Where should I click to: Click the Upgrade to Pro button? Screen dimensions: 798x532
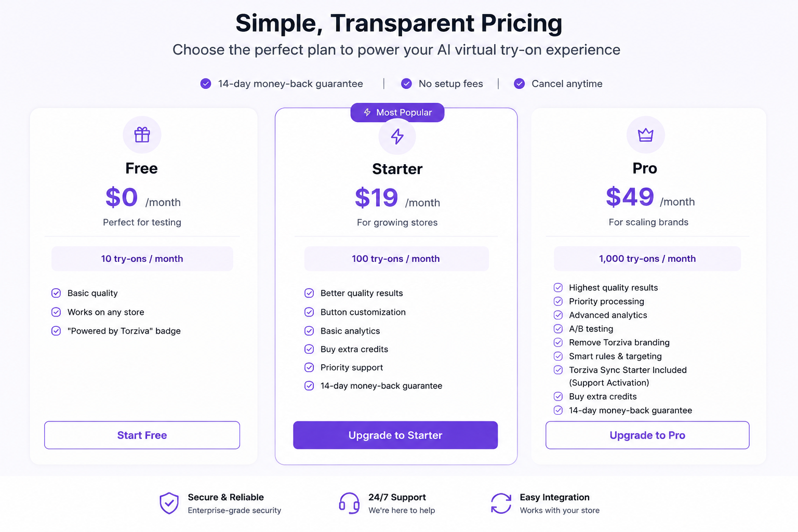click(647, 435)
